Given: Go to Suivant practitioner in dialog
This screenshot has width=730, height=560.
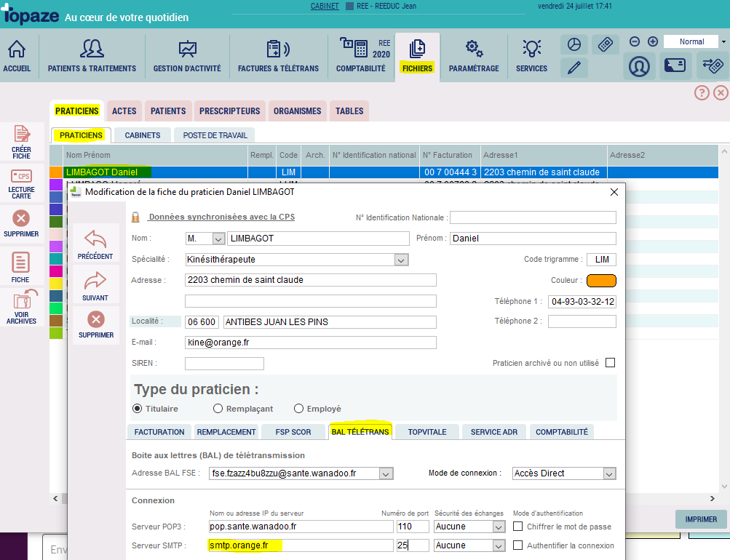Looking at the screenshot, I should [x=95, y=286].
